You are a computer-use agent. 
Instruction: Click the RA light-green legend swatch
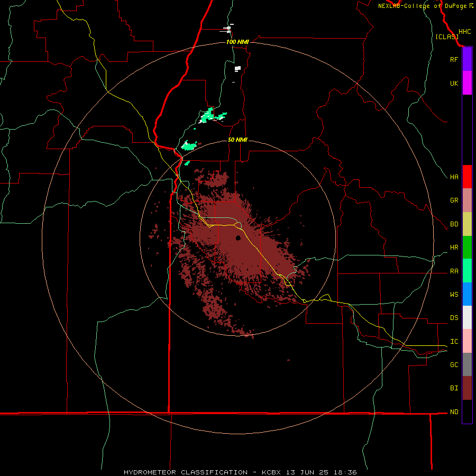(x=467, y=271)
